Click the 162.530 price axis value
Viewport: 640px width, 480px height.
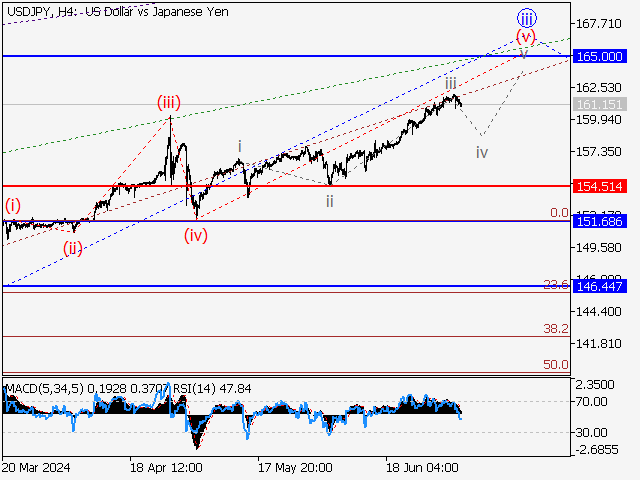tap(598, 87)
